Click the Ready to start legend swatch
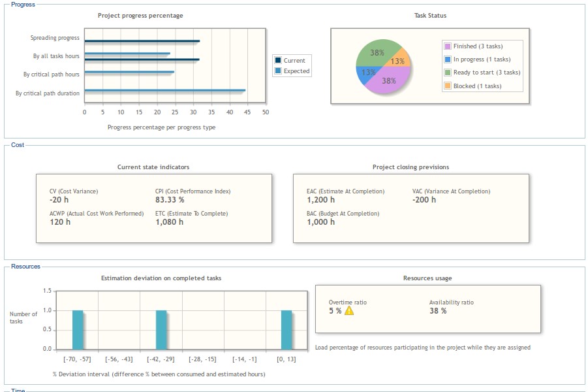 click(448, 73)
